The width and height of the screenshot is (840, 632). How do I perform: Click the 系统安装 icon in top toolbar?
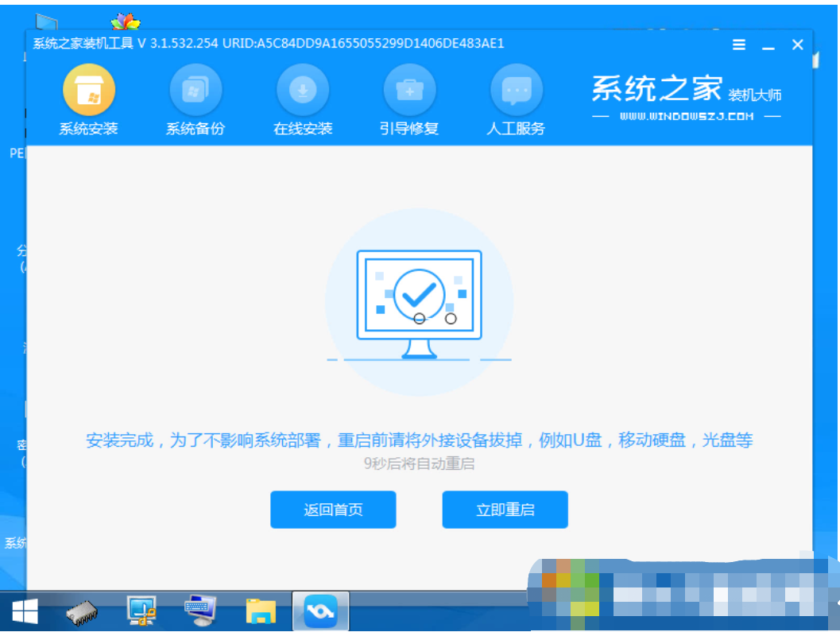tap(89, 90)
